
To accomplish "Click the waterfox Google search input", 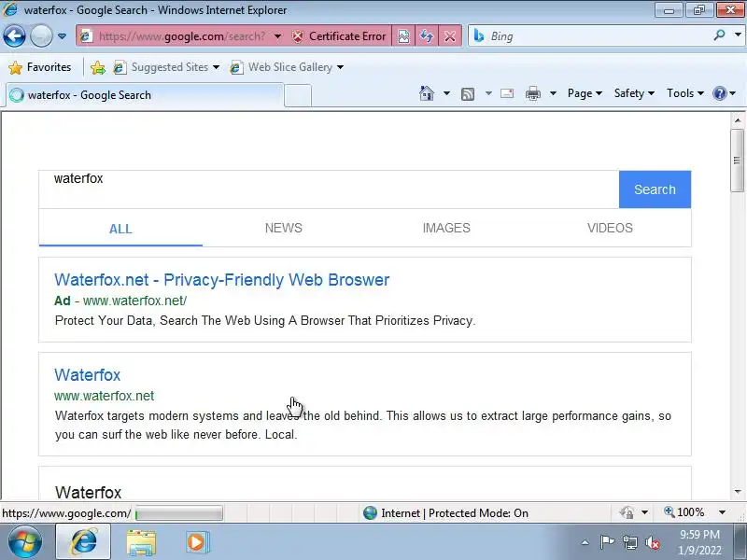I will 329,189.
